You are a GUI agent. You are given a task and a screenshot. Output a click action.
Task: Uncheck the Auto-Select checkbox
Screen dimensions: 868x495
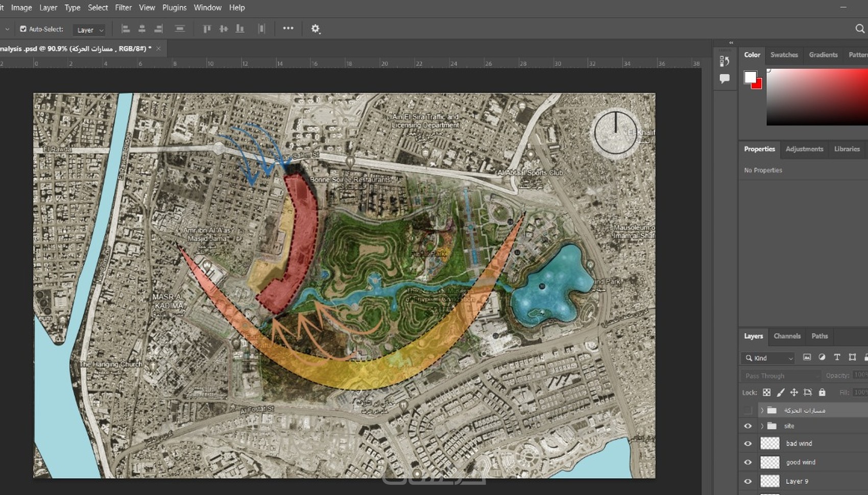pos(23,29)
